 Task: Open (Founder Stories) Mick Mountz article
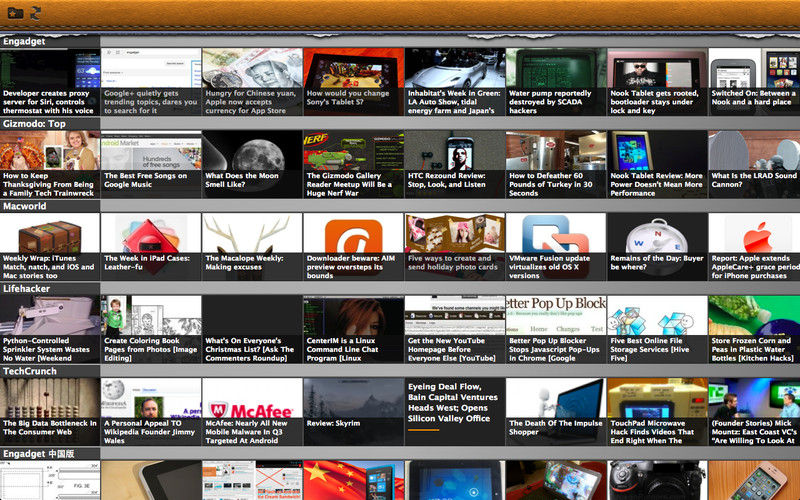coord(754,412)
